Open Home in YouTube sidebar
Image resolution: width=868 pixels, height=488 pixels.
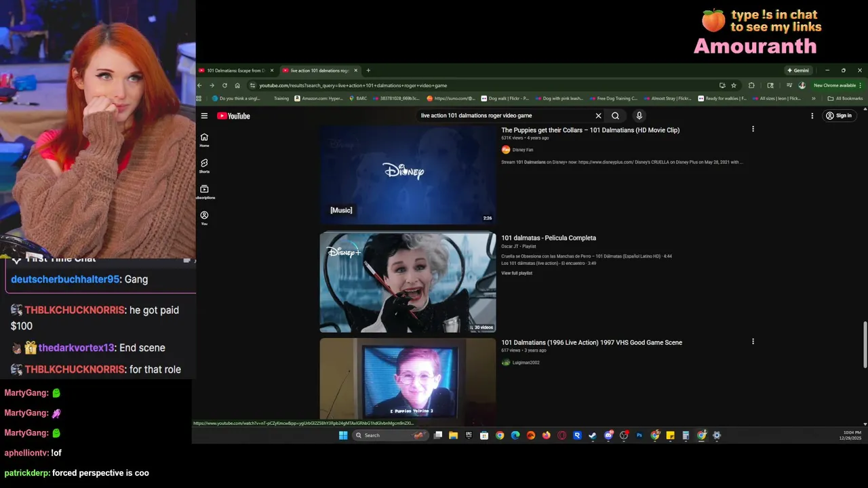pos(204,140)
